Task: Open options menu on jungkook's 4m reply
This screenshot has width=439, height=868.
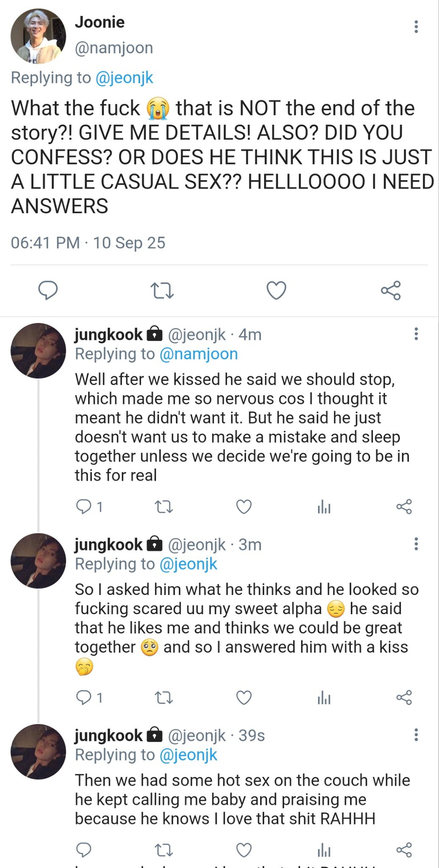Action: tap(416, 334)
